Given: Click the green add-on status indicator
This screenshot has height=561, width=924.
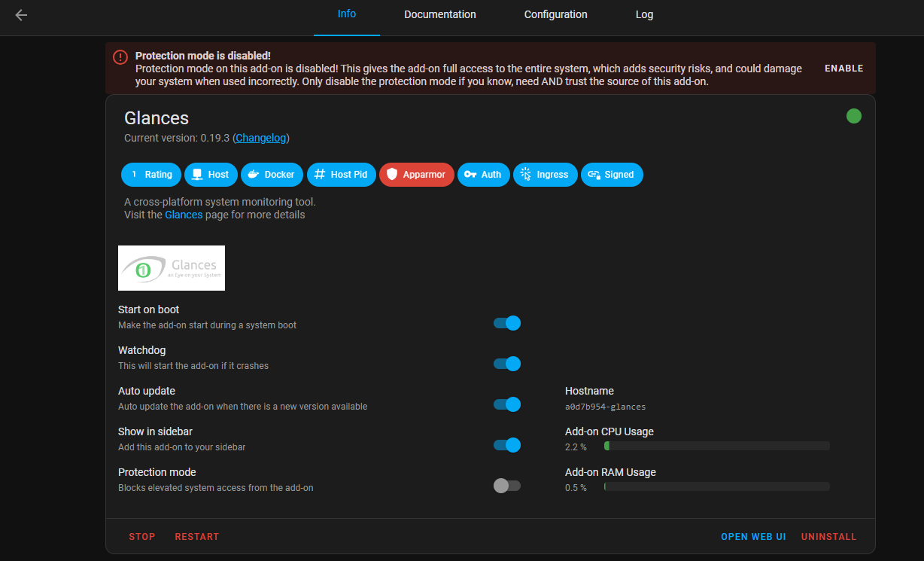Looking at the screenshot, I should [854, 116].
